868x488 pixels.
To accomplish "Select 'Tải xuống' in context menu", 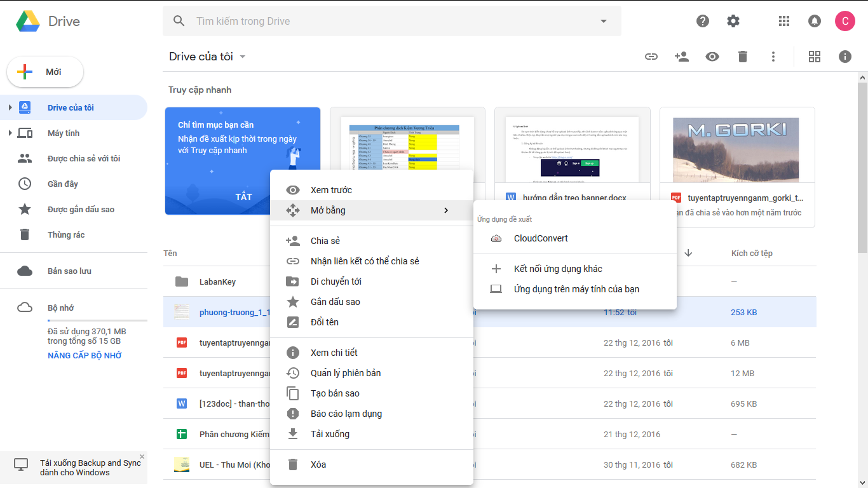I will point(330,434).
